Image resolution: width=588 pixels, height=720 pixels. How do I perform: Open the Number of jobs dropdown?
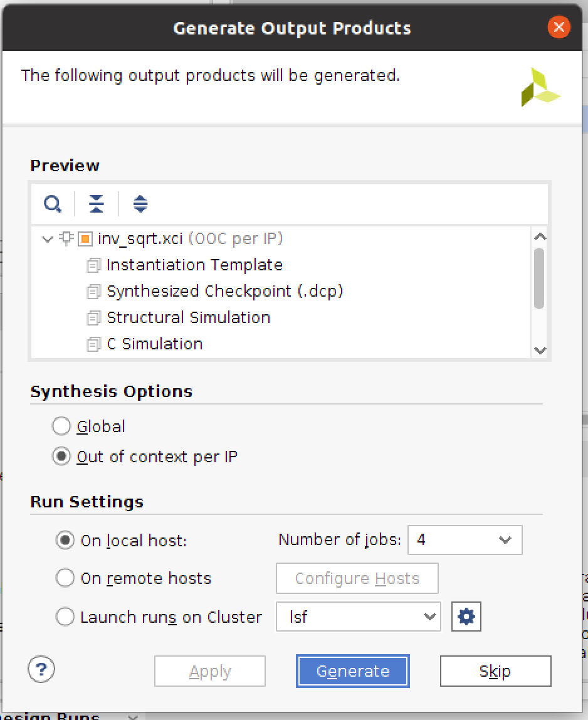point(465,540)
